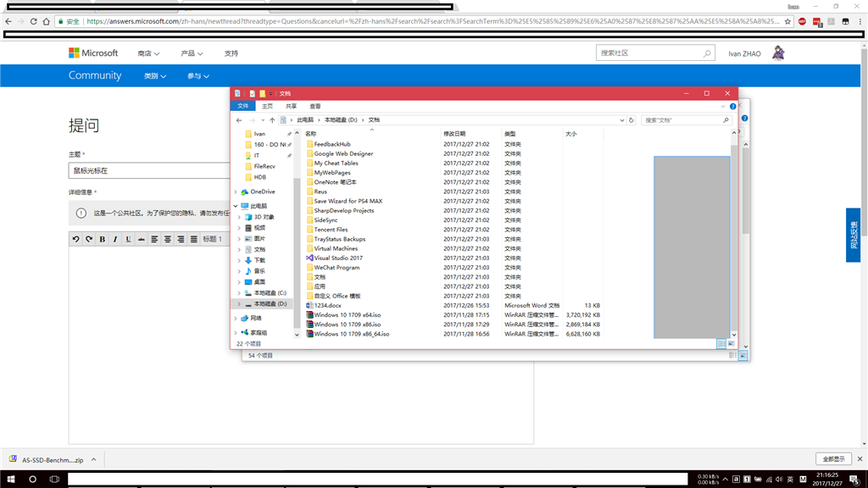Image resolution: width=868 pixels, height=488 pixels.
Task: Click the Explorer refresh button
Action: (631, 120)
